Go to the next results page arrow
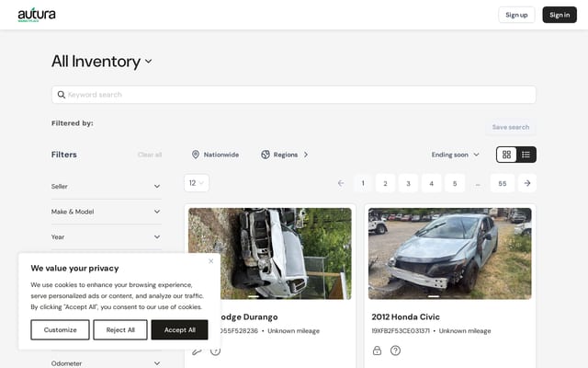Screen dimensions: 588x368 [x=526, y=183]
